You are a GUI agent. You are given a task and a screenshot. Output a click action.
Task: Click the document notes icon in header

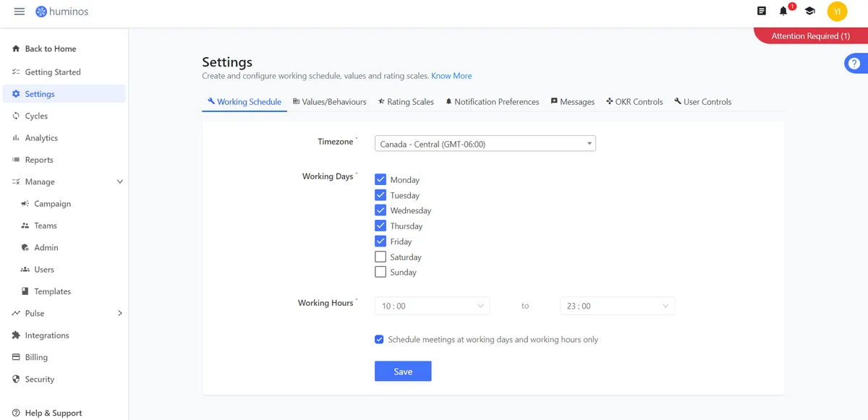tap(761, 11)
